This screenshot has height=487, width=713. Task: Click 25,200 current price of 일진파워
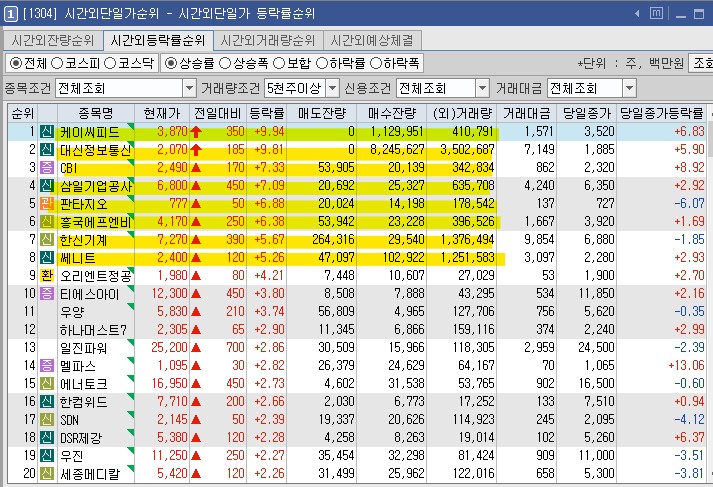169,348
